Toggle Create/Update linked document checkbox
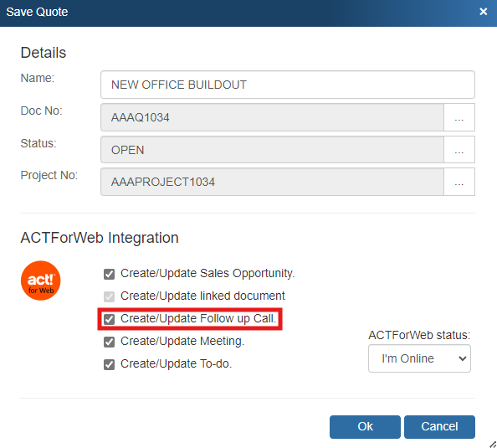 point(109,296)
